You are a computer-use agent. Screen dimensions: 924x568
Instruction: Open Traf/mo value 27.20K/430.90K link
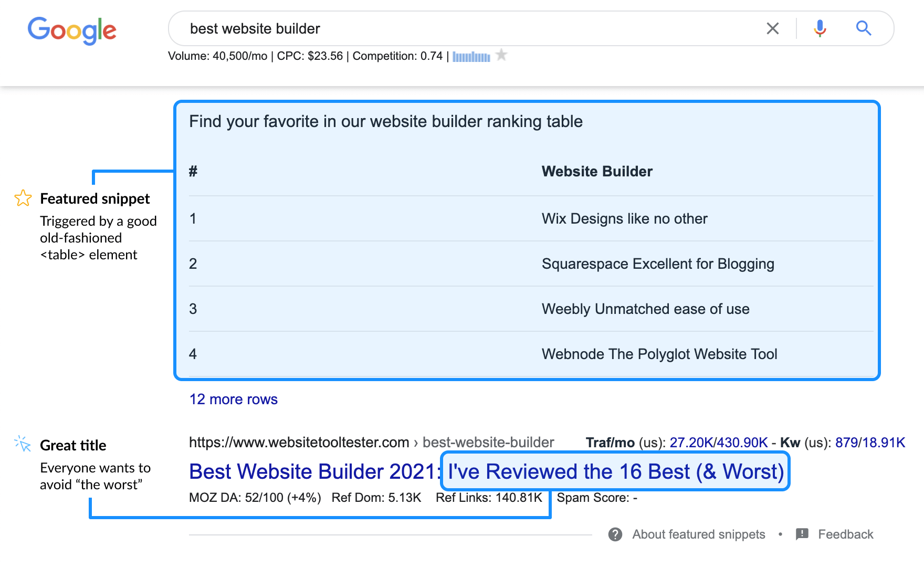[x=719, y=443]
